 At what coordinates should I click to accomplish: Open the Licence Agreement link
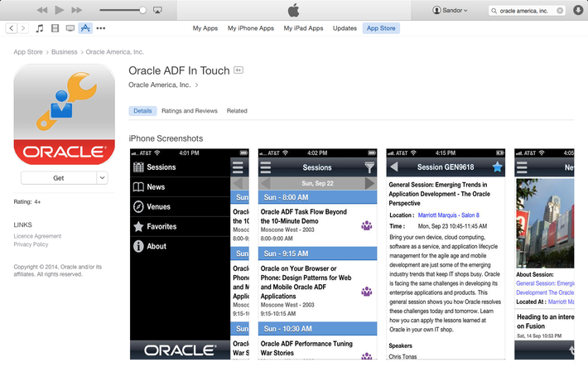point(37,236)
